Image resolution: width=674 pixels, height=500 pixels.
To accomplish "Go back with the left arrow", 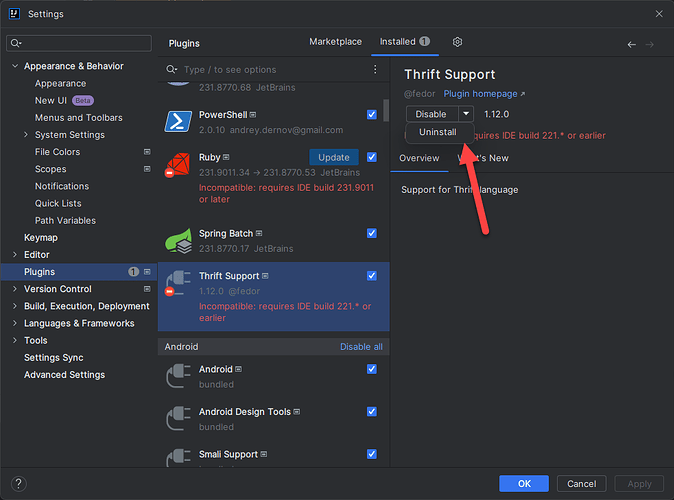I will coord(631,44).
